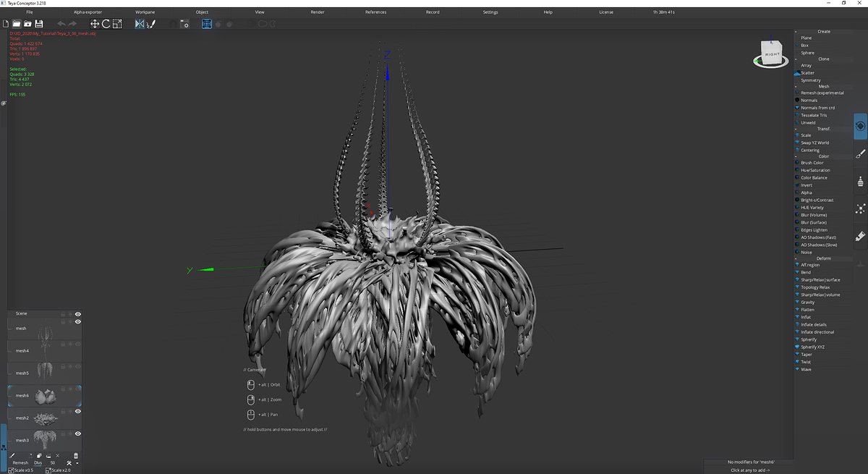This screenshot has height=474, width=868.
Task: Click the trash icon below the mesh list
Action: point(76,455)
